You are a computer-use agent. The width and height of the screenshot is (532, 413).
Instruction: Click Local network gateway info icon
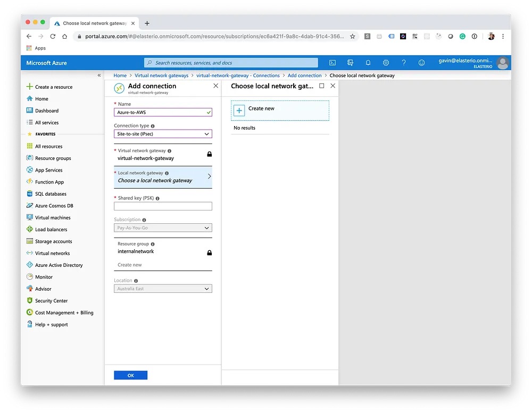pyautogui.click(x=167, y=173)
